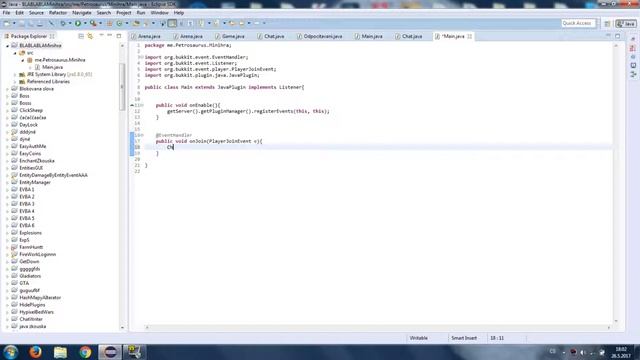Open the red hierarchy icon in right trim

point(633,48)
